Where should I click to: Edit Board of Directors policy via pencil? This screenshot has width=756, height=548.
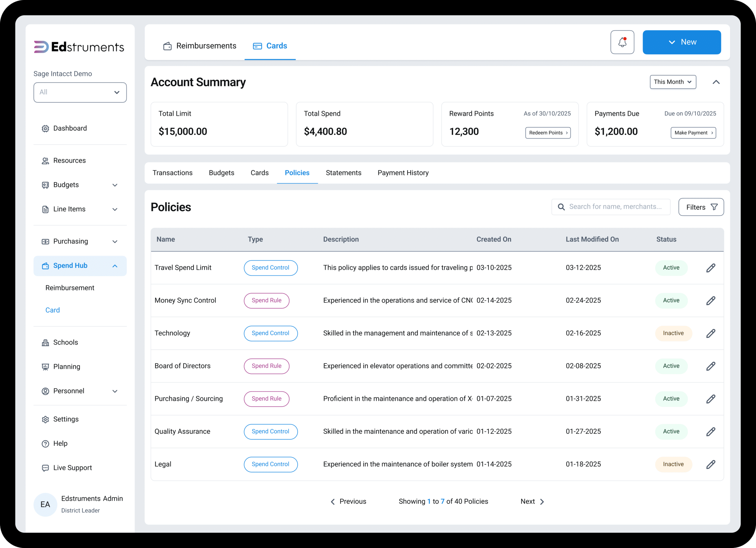pos(710,366)
